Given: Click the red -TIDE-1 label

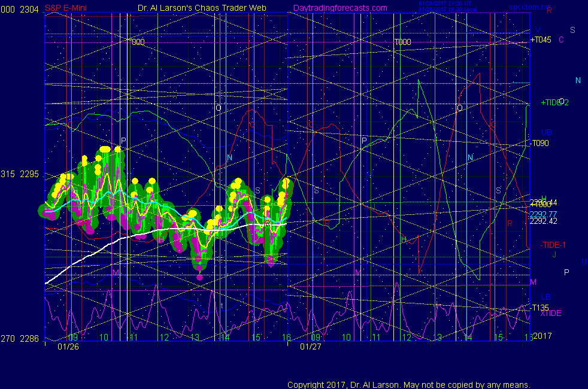Looking at the screenshot, I should 553,245.
